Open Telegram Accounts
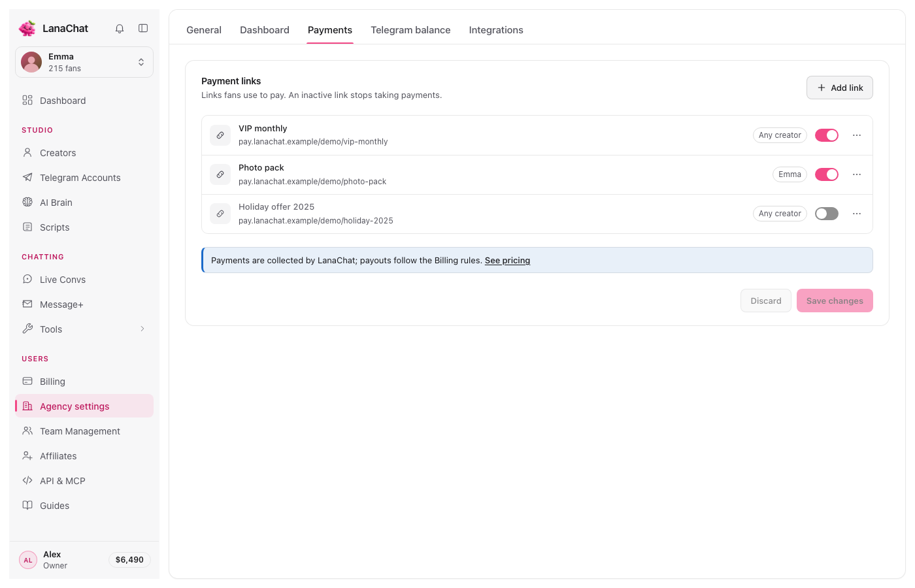 point(84,178)
